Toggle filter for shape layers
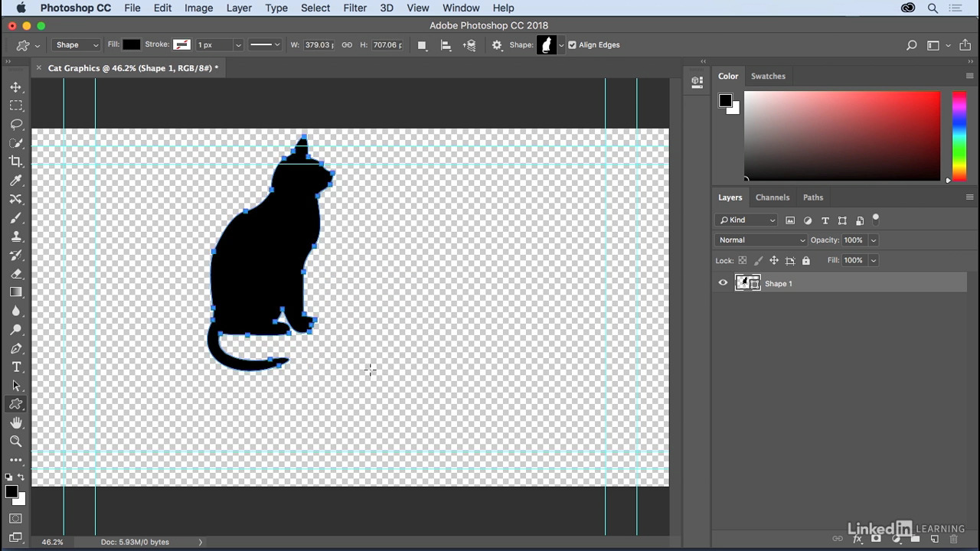 coord(842,220)
